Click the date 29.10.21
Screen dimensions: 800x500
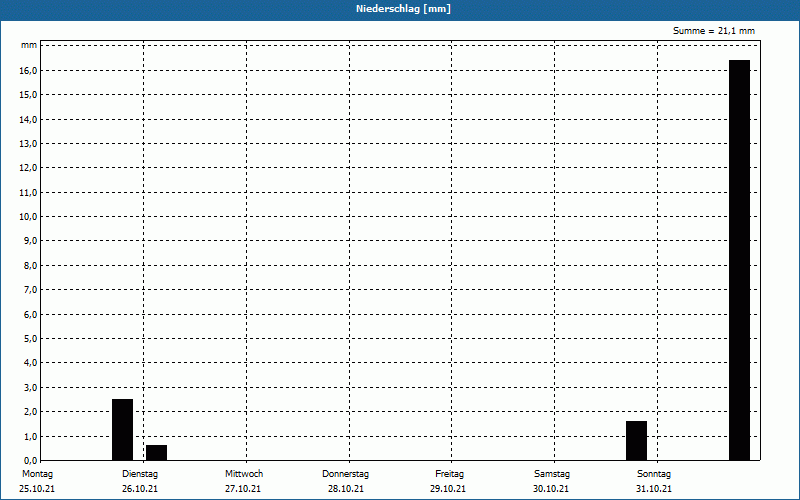(448, 489)
